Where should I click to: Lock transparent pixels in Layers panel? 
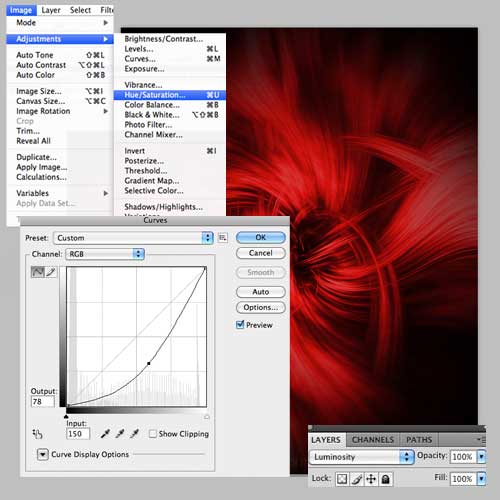point(342,479)
